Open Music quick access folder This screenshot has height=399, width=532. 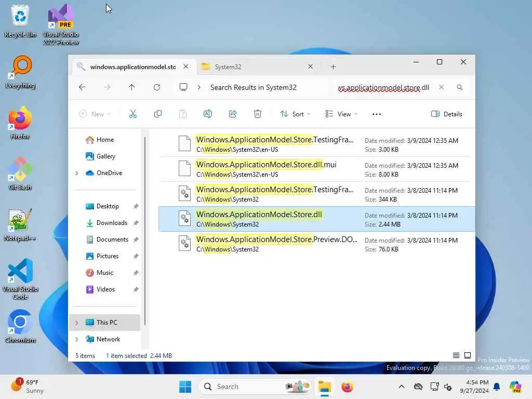click(x=104, y=273)
